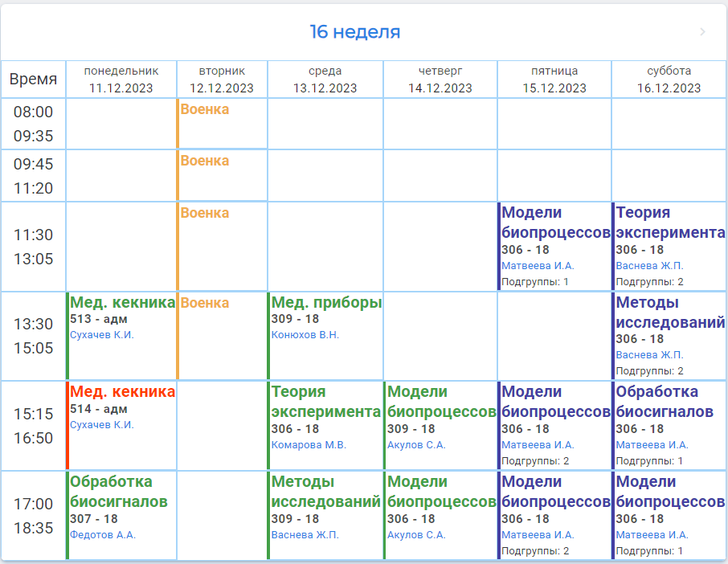Viewport: 728px width, 564px height.
Task: Click the Время column header
Action: click(x=33, y=80)
